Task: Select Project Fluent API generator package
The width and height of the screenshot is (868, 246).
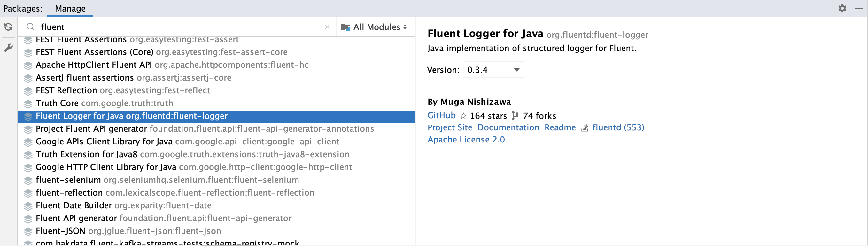Action: (216, 129)
